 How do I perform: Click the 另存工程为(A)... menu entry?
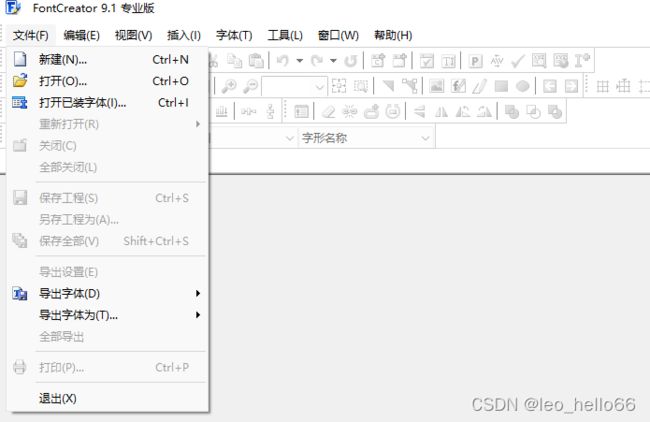click(108, 220)
